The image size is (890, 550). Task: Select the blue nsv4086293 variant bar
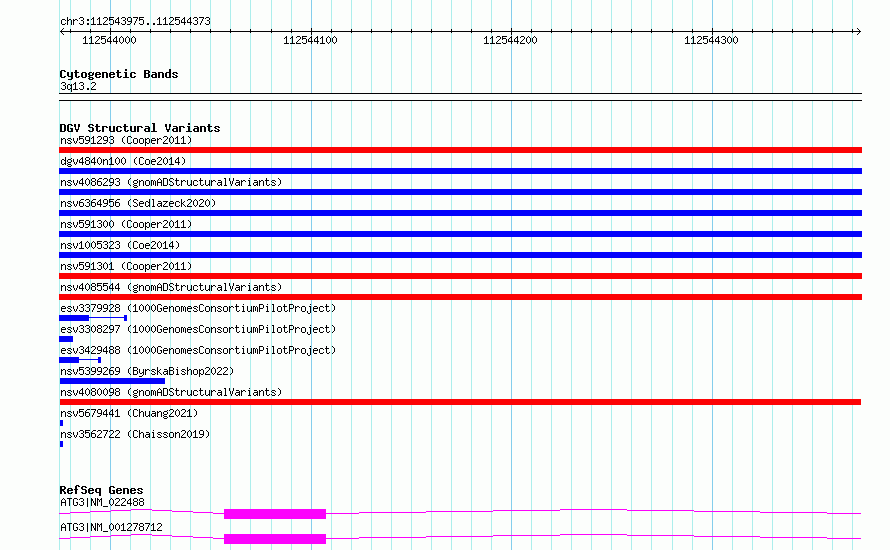click(460, 192)
